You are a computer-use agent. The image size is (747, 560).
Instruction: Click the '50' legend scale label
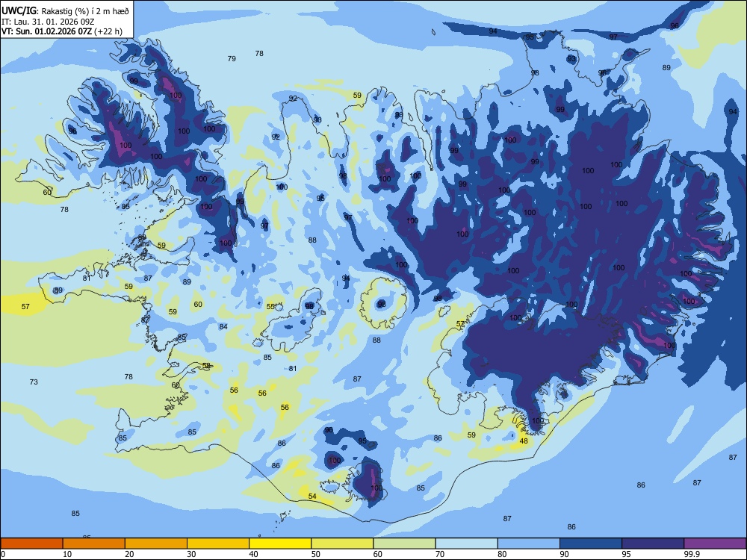point(315,554)
